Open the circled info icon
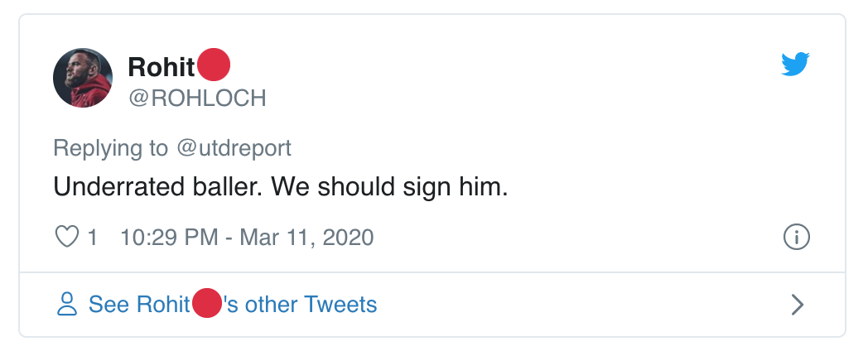Viewport: 868px width, 351px height. click(x=796, y=238)
